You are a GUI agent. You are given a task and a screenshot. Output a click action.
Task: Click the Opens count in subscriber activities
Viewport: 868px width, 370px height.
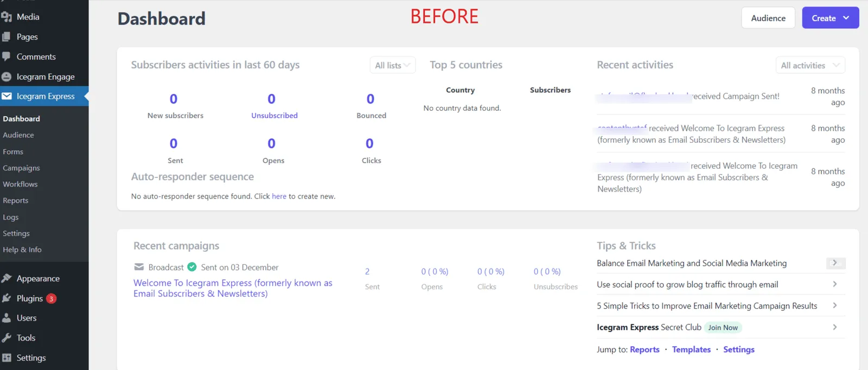(272, 143)
